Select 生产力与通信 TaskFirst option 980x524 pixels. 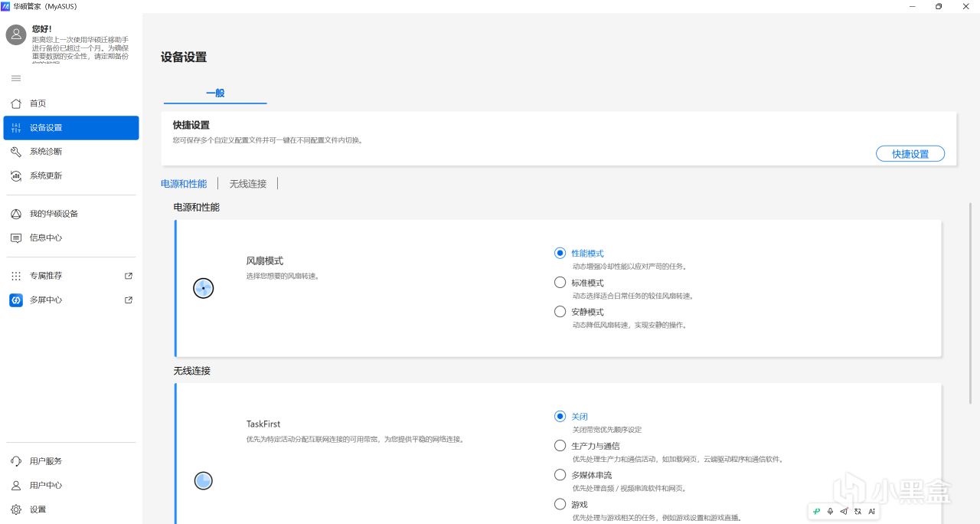coord(587,446)
